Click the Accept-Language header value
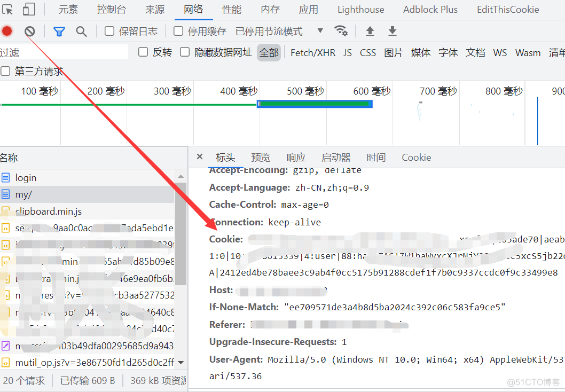This screenshot has height=392, width=565. [332, 187]
